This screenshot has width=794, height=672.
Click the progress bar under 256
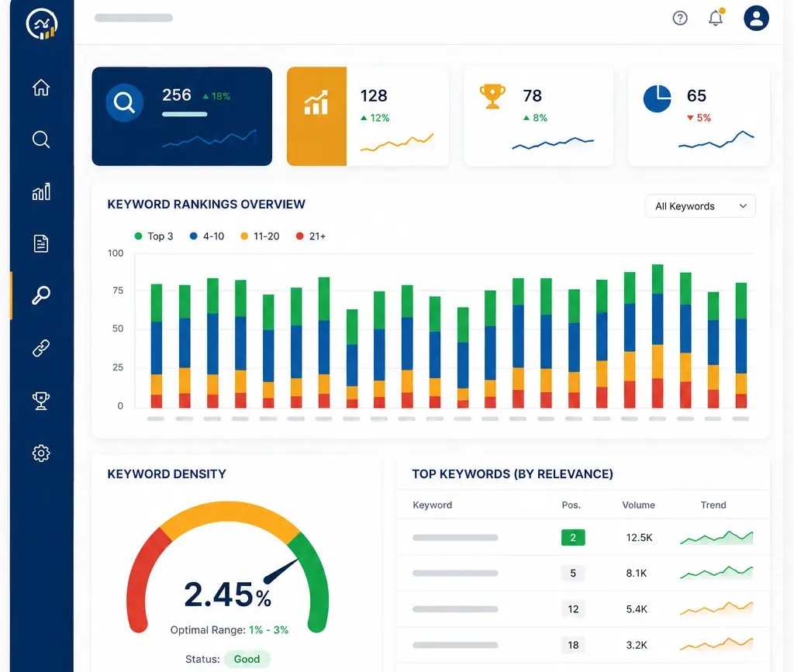click(185, 115)
